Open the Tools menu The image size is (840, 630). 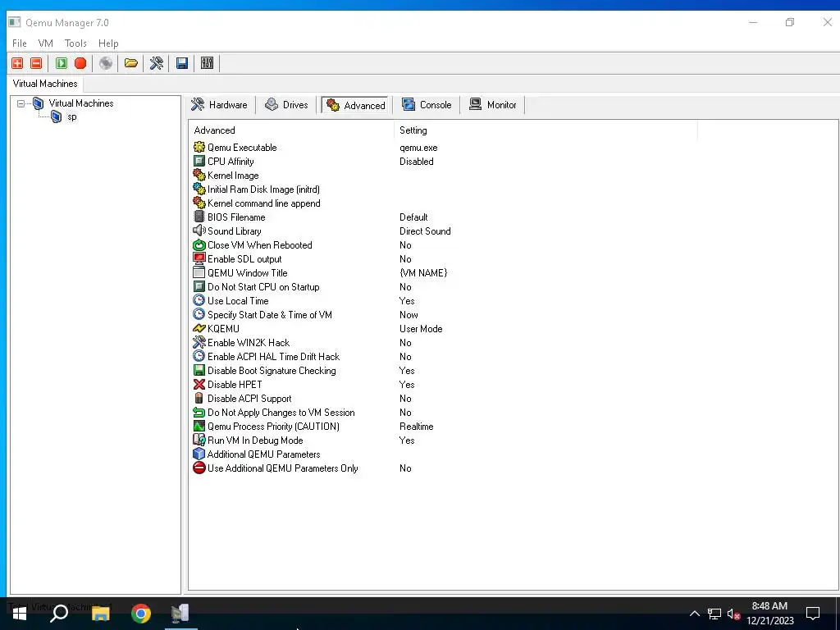click(x=75, y=43)
